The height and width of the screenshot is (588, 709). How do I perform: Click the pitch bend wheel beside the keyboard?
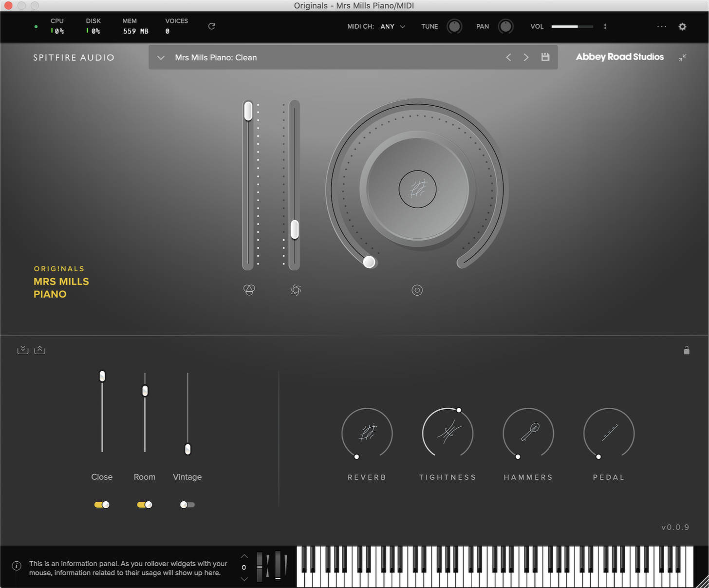point(260,567)
